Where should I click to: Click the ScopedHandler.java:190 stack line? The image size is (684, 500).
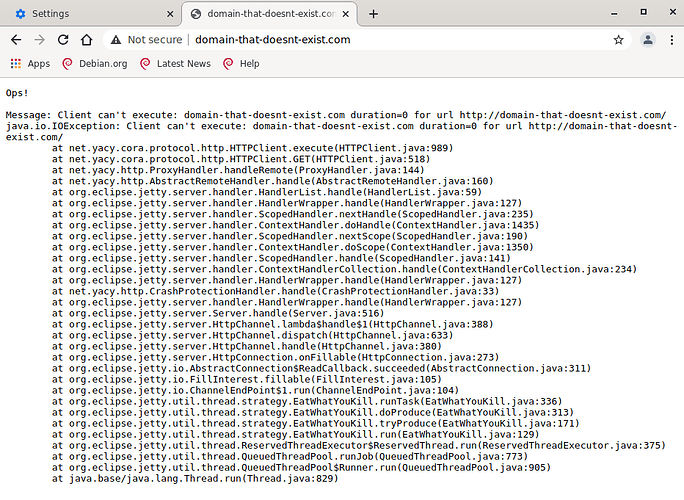coord(290,236)
